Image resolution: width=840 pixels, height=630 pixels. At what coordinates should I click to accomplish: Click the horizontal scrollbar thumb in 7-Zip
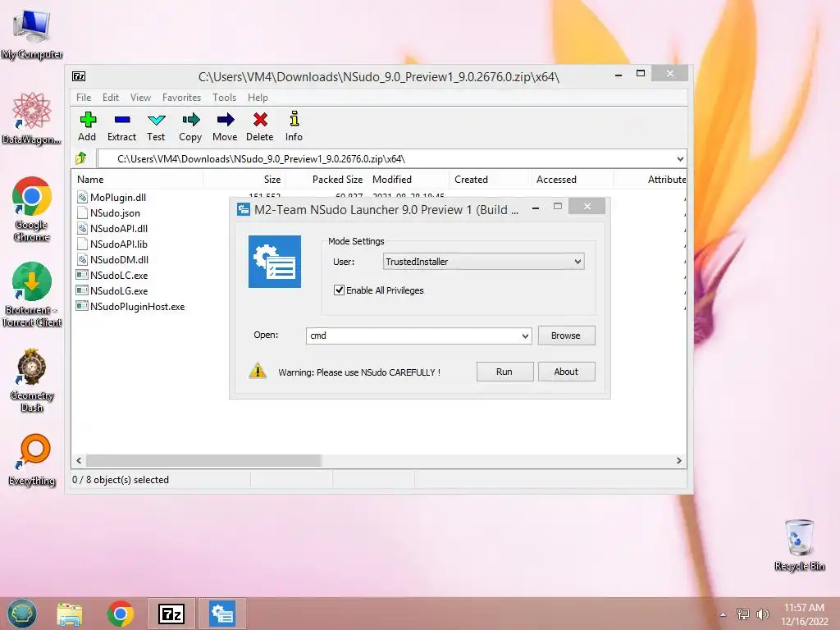tap(203, 461)
